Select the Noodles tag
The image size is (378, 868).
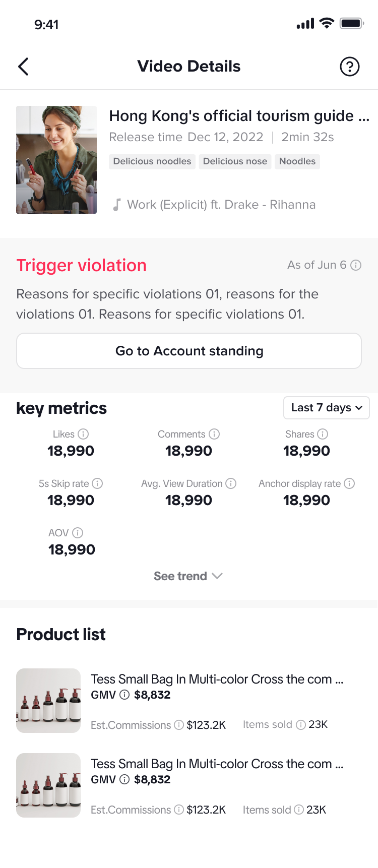pos(297,161)
